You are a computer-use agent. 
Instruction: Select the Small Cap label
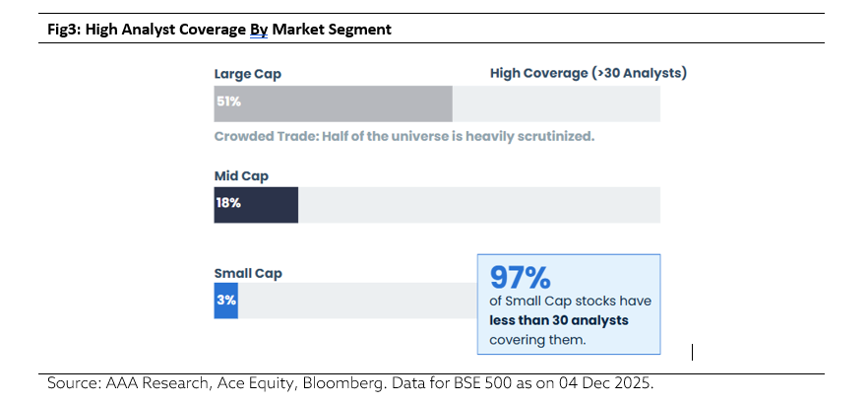point(248,273)
